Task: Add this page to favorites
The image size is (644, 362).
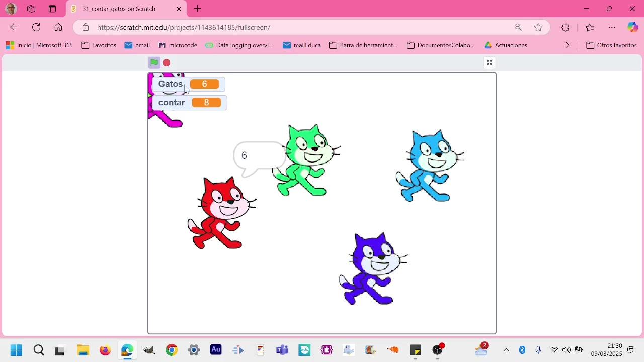Action: coord(538,28)
